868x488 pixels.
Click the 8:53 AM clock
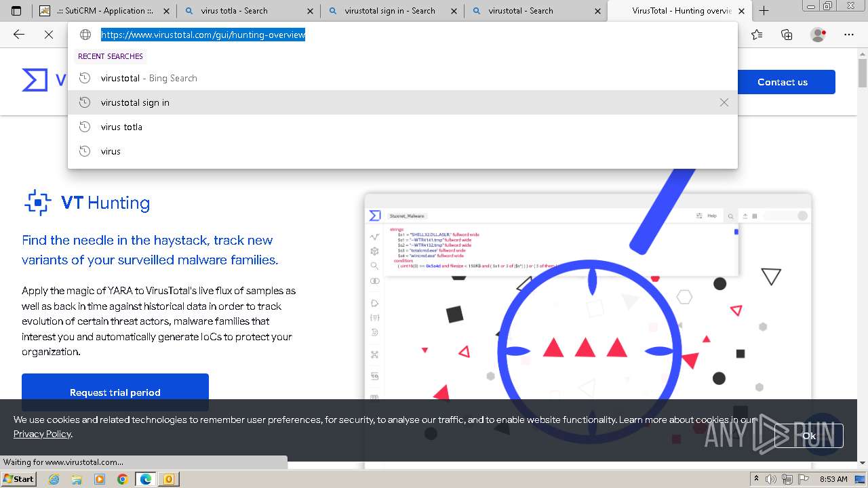pyautogui.click(x=833, y=479)
